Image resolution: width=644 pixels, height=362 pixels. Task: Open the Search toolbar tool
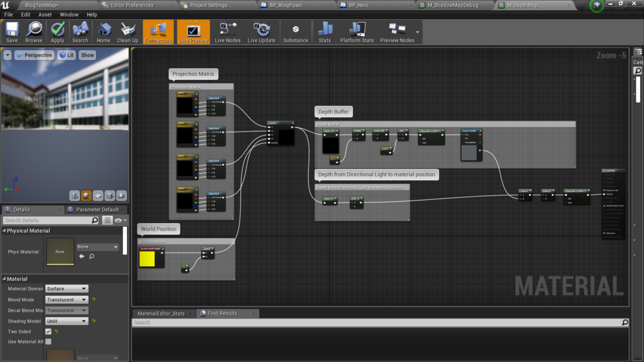click(80, 32)
